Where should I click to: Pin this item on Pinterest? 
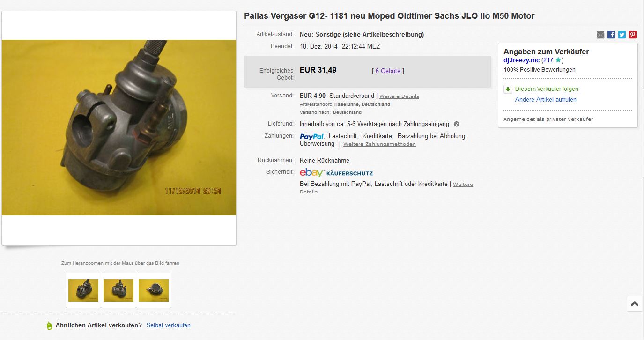pos(633,35)
